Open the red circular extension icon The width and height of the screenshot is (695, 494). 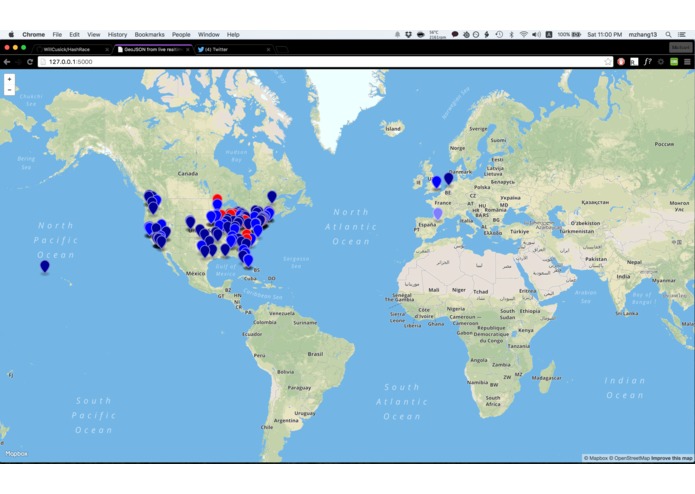coord(621,62)
